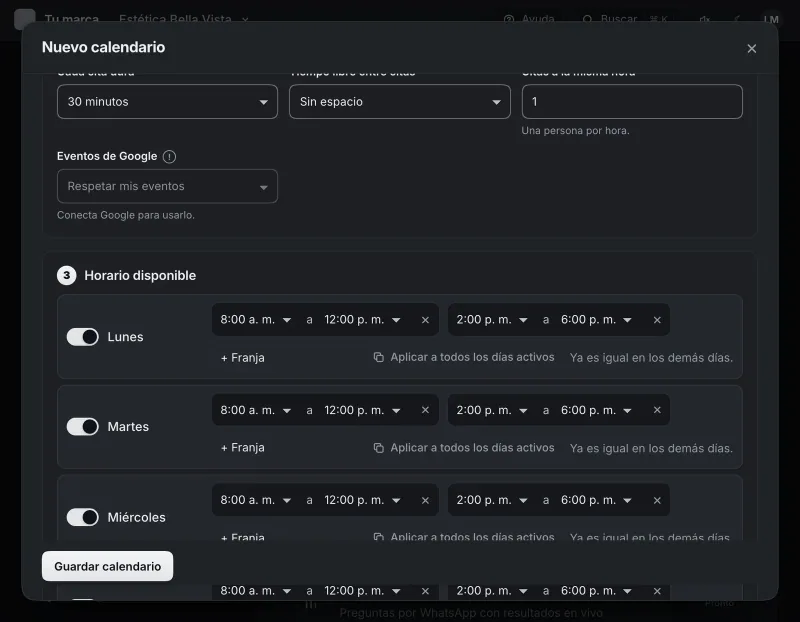Remove Miércoles afternoon time slot

[657, 501]
